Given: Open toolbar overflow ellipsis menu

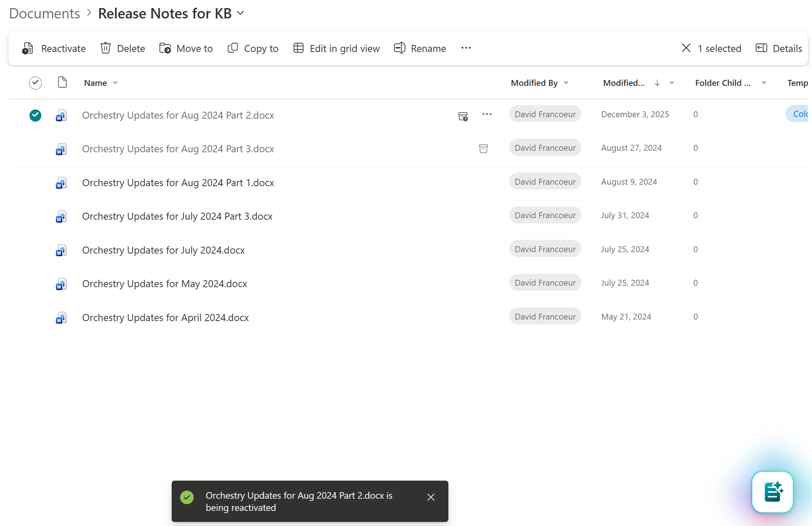Looking at the screenshot, I should (466, 48).
